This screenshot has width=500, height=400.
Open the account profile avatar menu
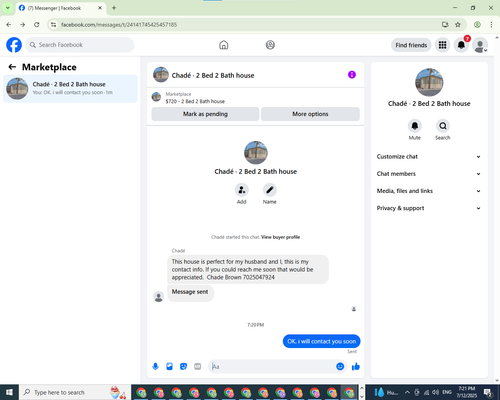480,45
